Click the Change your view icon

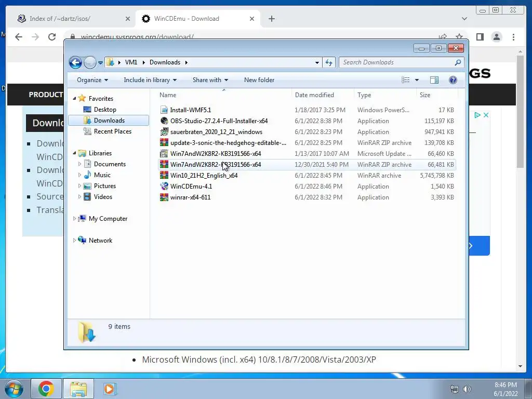(x=405, y=80)
